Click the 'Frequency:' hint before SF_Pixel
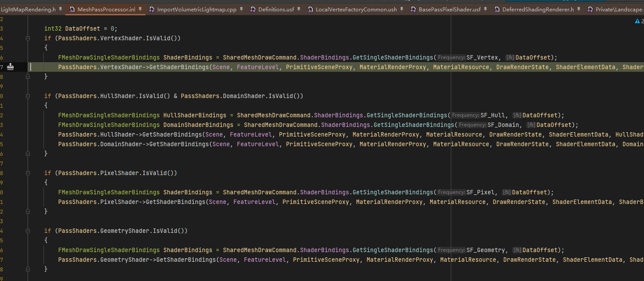The height and width of the screenshot is (281, 644). pyautogui.click(x=451, y=192)
